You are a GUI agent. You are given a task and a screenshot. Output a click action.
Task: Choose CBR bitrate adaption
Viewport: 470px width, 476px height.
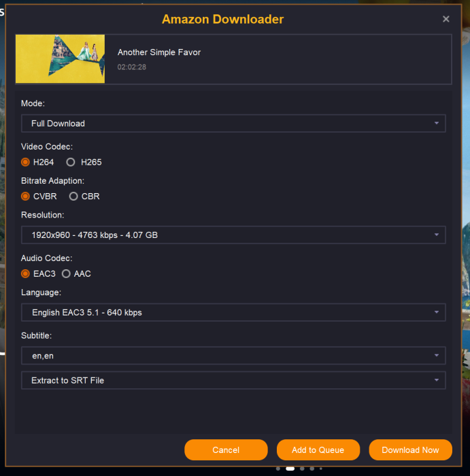(x=73, y=197)
